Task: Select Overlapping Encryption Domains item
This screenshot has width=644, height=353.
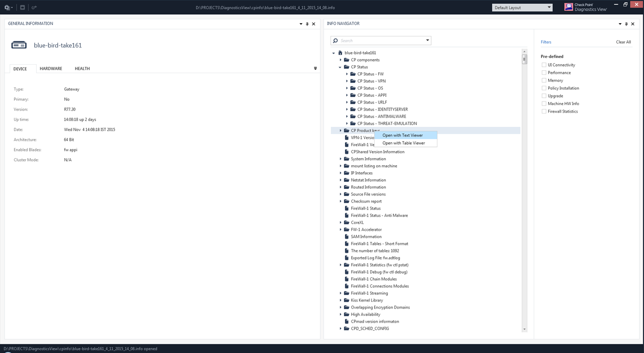Action: pos(380,307)
